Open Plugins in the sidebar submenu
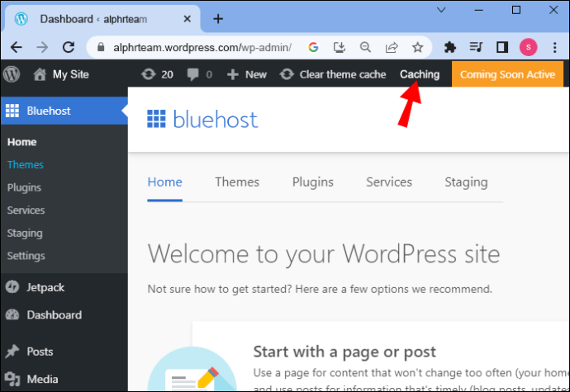570x392 pixels. point(24,188)
